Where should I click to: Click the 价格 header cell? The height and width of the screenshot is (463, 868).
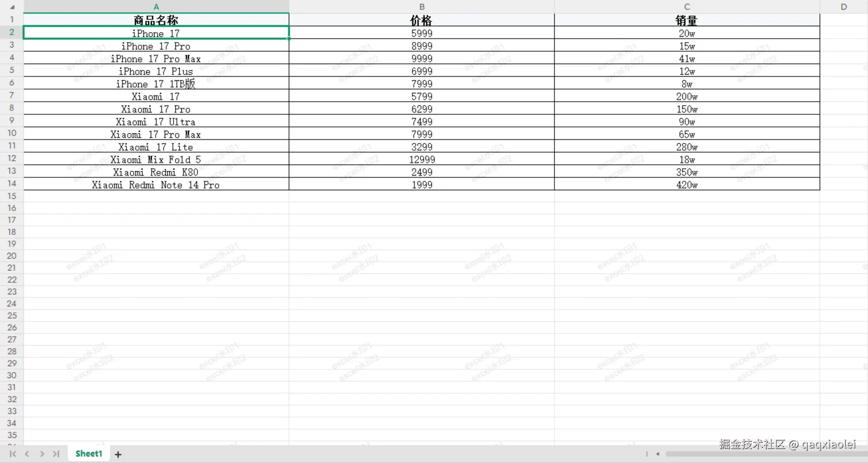(422, 20)
